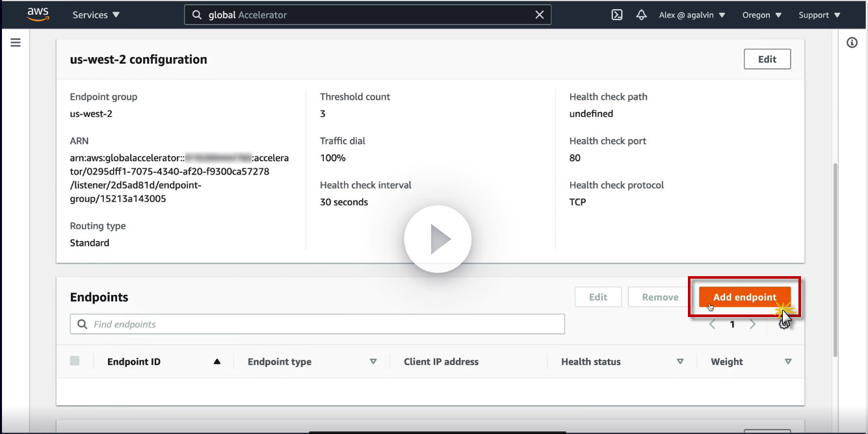Select page 1 in endpoints pagination
Viewport: 868px width, 434px height.
[x=732, y=324]
